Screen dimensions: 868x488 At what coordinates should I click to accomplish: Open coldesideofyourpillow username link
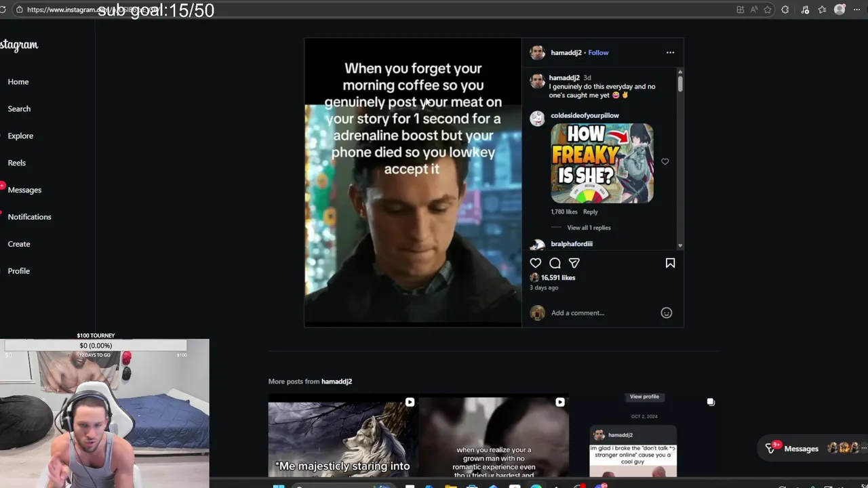585,115
